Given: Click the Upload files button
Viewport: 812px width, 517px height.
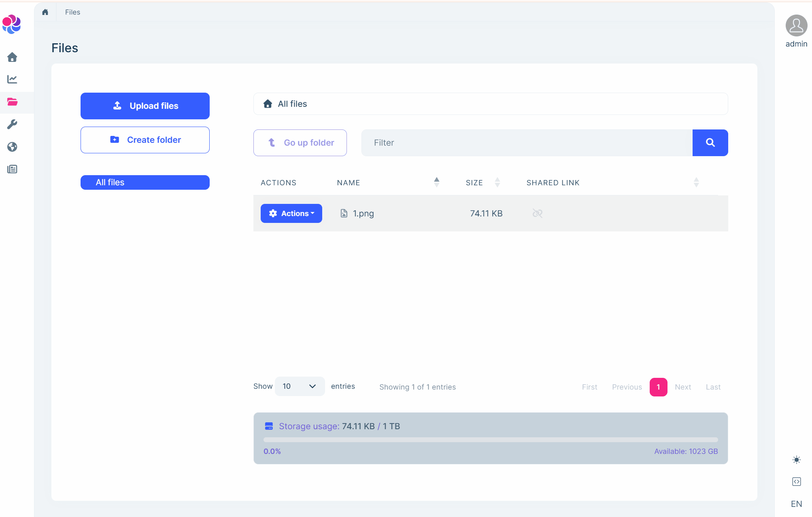Looking at the screenshot, I should 145,106.
